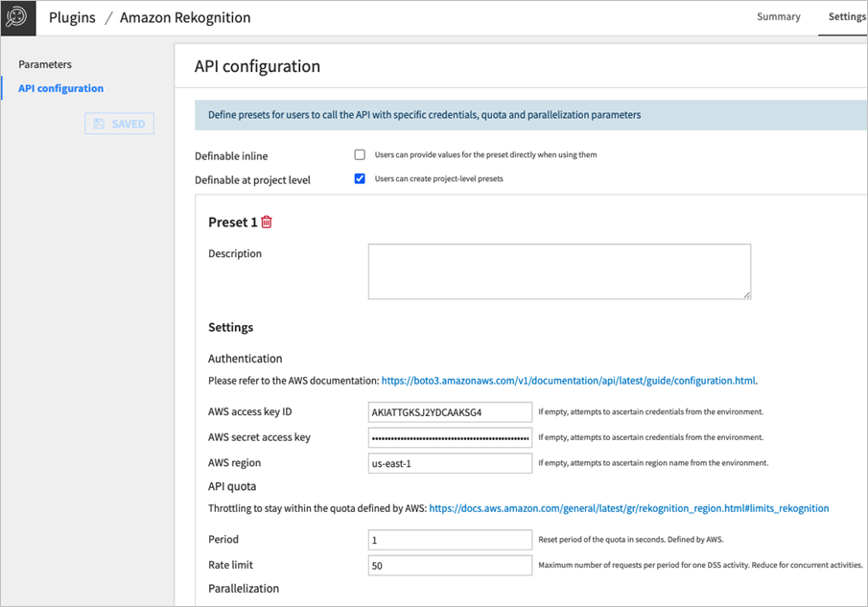Viewport: 868px width, 607px height.
Task: Click the Preset 1 heading
Action: (x=232, y=222)
